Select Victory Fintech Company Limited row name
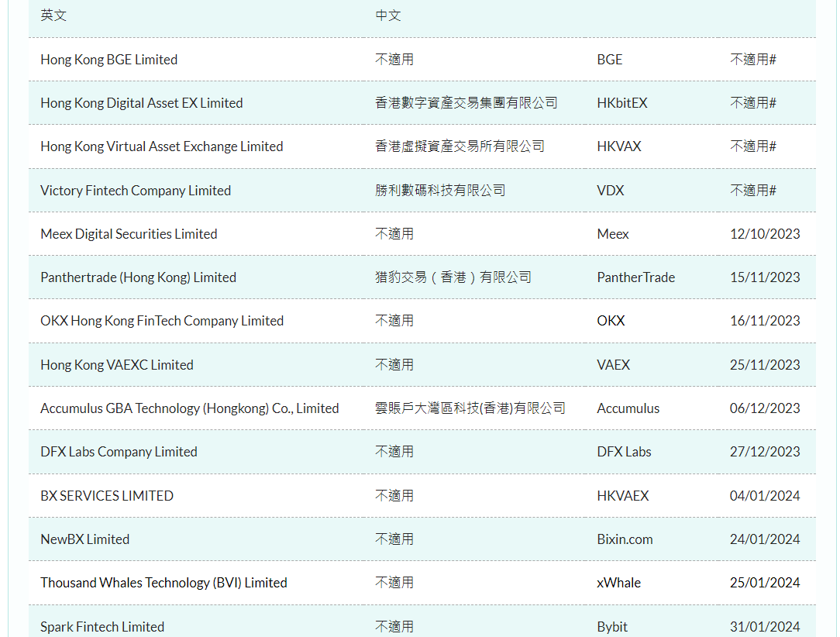The width and height of the screenshot is (840, 637). coord(136,190)
